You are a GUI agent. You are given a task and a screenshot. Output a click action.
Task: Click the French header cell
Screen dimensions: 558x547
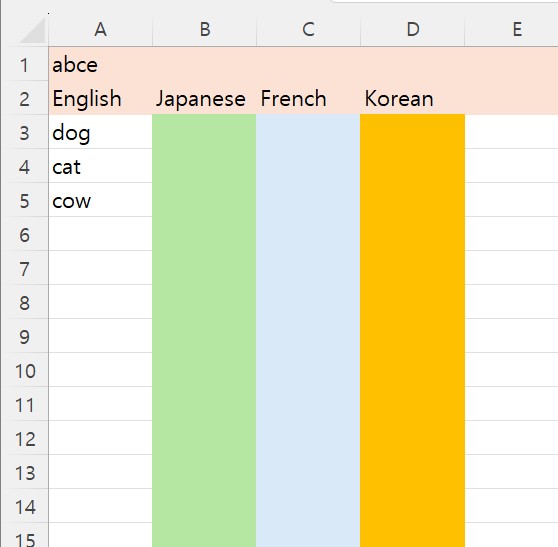pos(308,98)
